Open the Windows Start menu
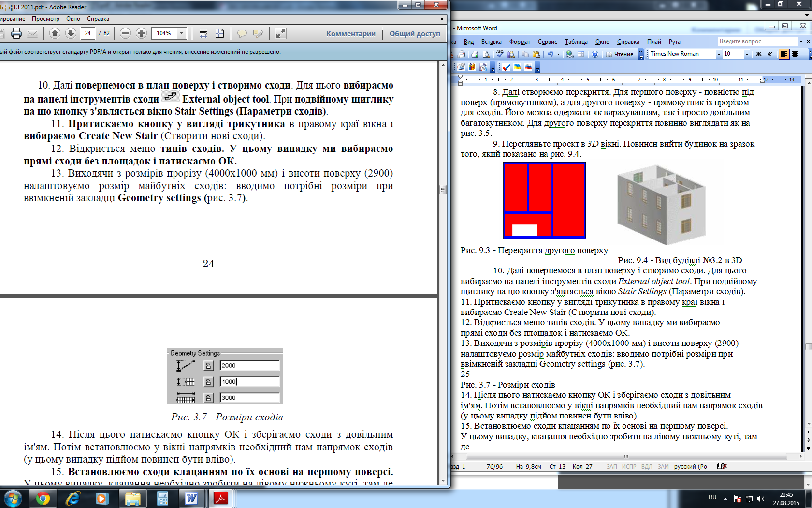The image size is (812, 508). pos(13,498)
